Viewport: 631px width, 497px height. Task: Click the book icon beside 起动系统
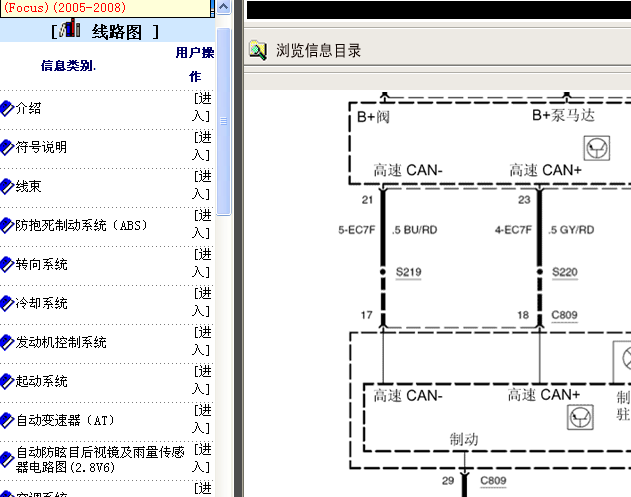pyautogui.click(x=6, y=382)
